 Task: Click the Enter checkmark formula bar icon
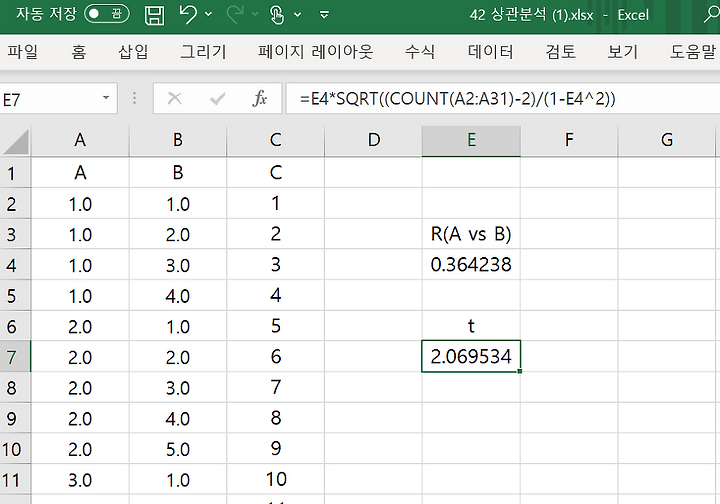[x=217, y=98]
